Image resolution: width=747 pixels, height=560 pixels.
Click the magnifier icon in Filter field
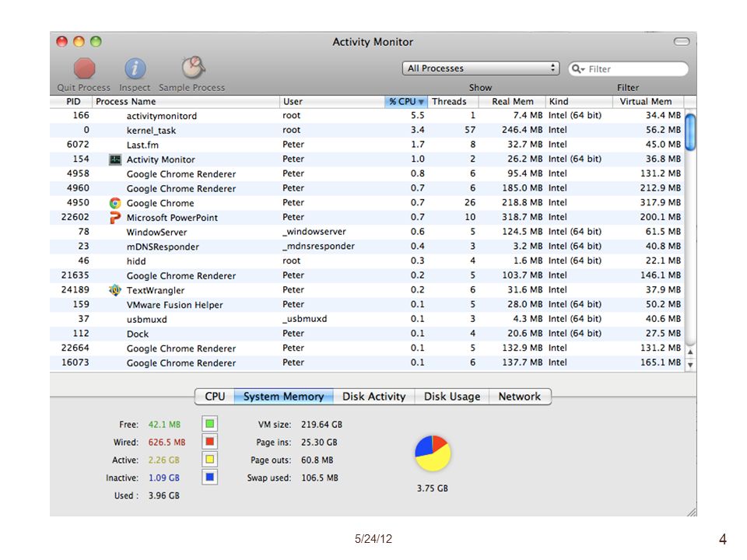pos(577,68)
